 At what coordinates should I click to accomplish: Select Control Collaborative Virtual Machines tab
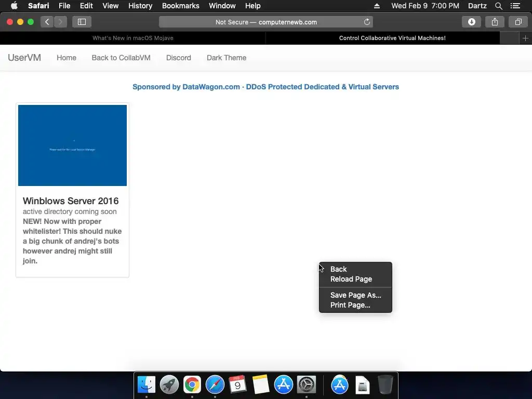[392, 38]
